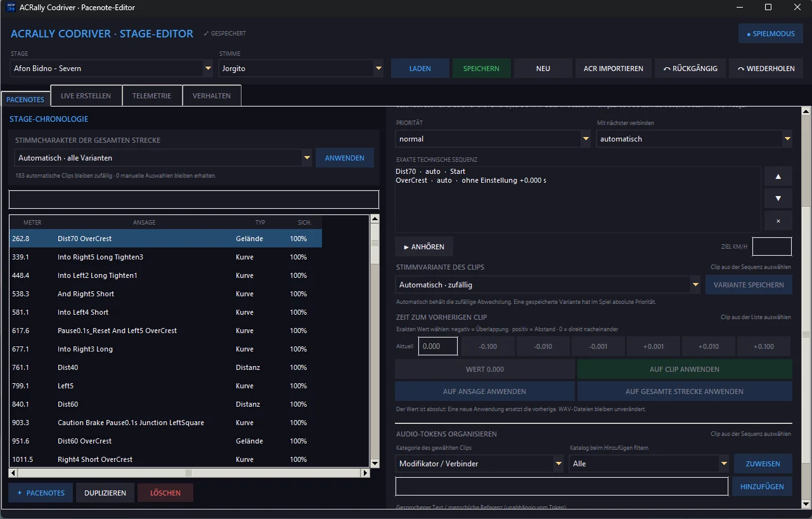Viewport: 812px width, 519px height.
Task: Select the row 'Into Left2 Long Tighten1'
Action: click(165, 275)
